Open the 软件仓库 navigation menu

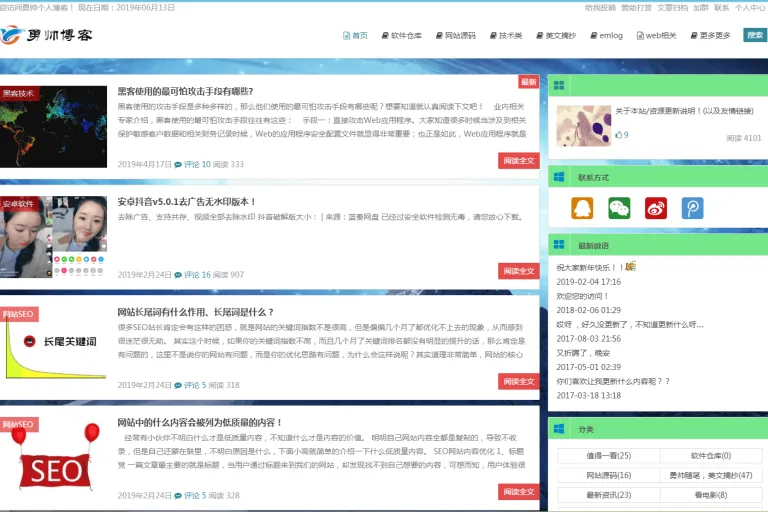(x=402, y=35)
